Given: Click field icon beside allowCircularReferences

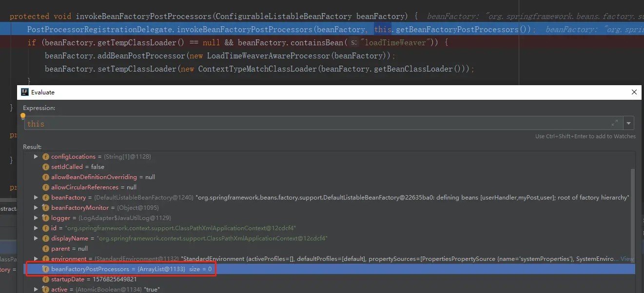Looking at the screenshot, I should tap(46, 187).
